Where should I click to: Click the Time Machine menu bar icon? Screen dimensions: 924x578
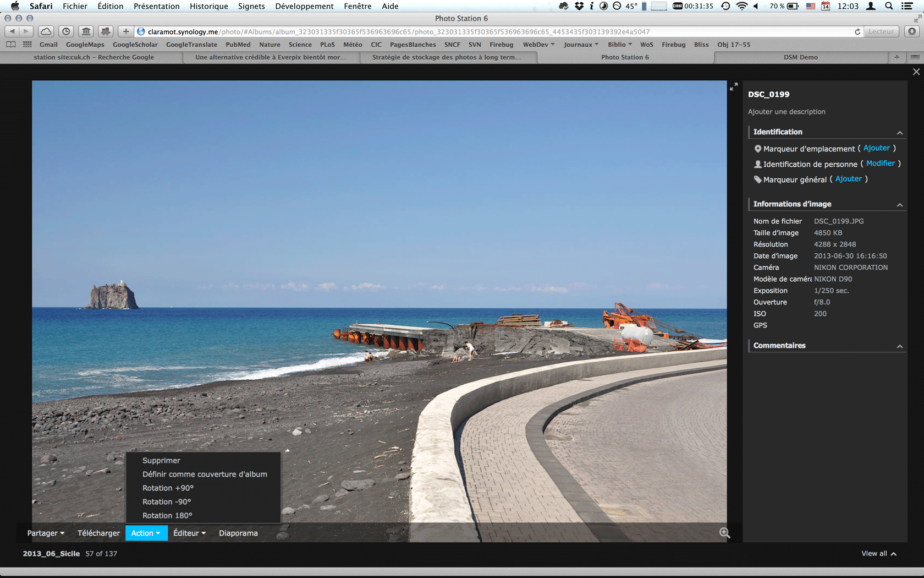(725, 6)
